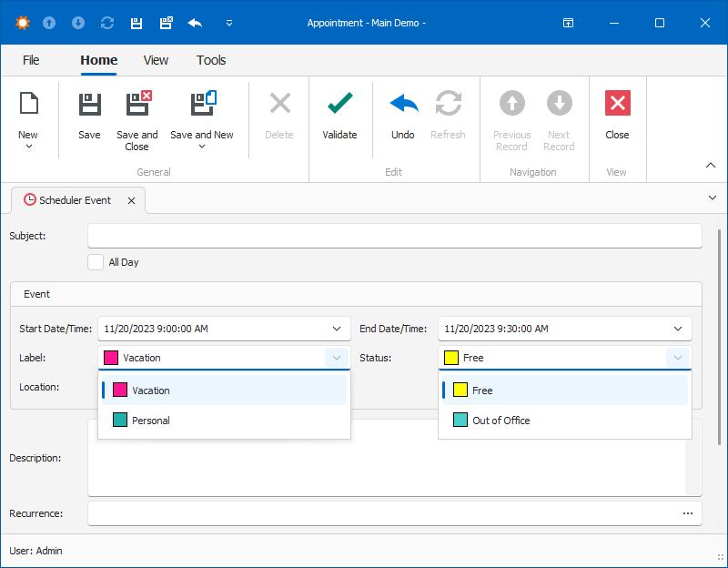This screenshot has height=568, width=728.
Task: Select Personal in the Label list
Action: point(224,421)
